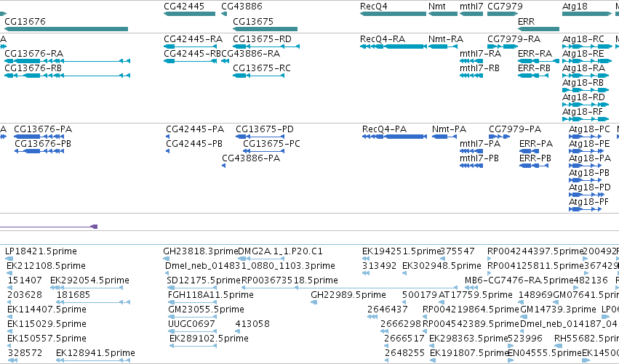The image size is (619, 364).
Task: Select the CG13675 gene bar glyph
Action: point(265,29)
